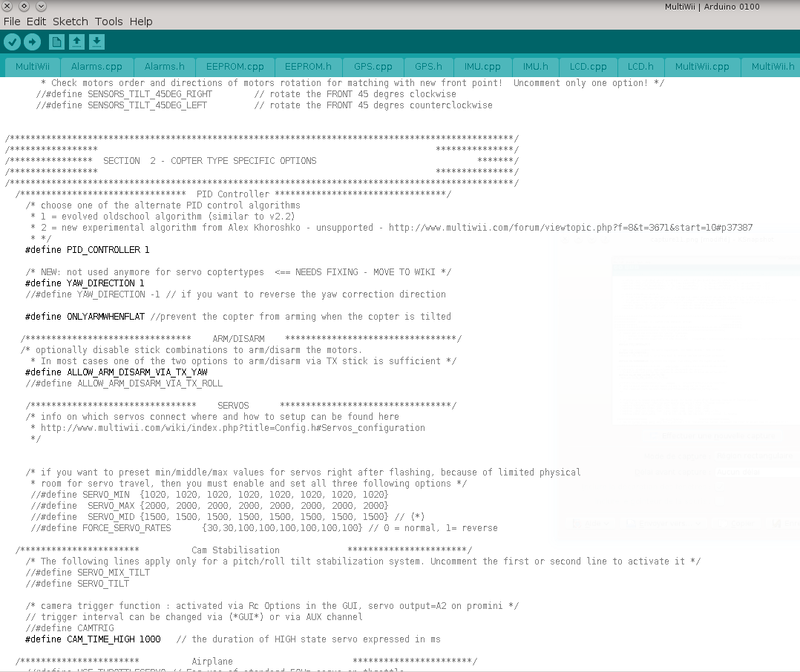The width and height of the screenshot is (800, 672).
Task: Open the Tools menu
Action: [108, 22]
